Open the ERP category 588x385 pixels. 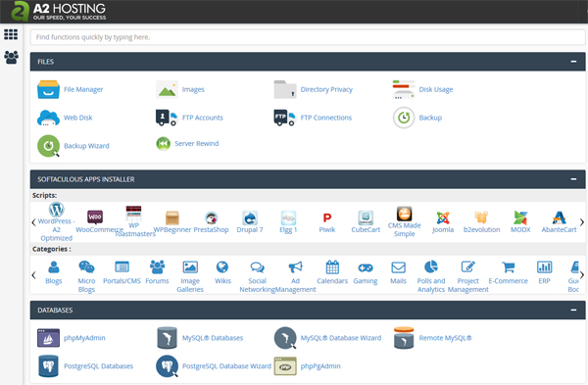(x=544, y=272)
